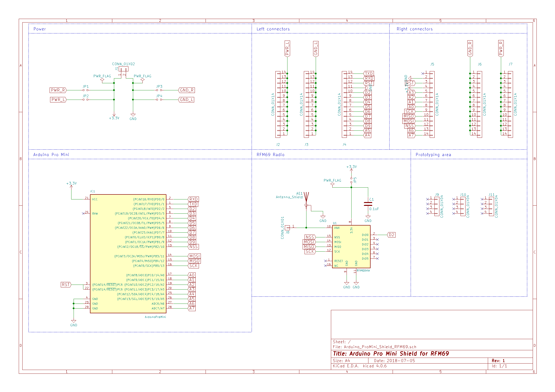Click the J9 CONN_01X04 prototyping connector
Viewport: 555px width, 392px height.
tap(437, 206)
